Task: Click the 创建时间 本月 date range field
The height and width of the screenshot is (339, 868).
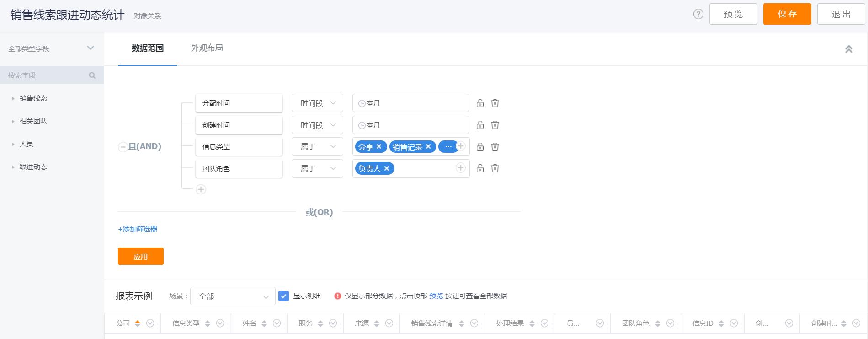Action: coord(410,125)
